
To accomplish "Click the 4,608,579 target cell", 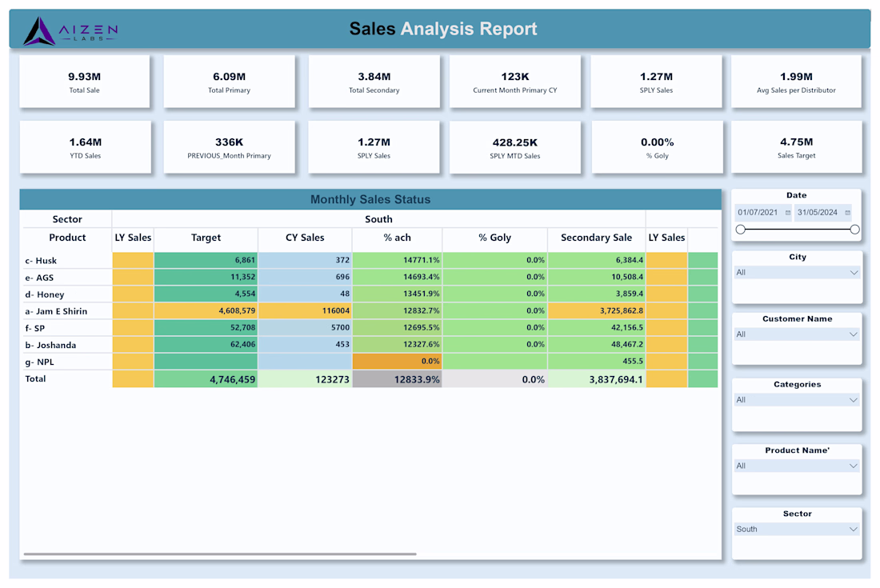I will pyautogui.click(x=206, y=311).
